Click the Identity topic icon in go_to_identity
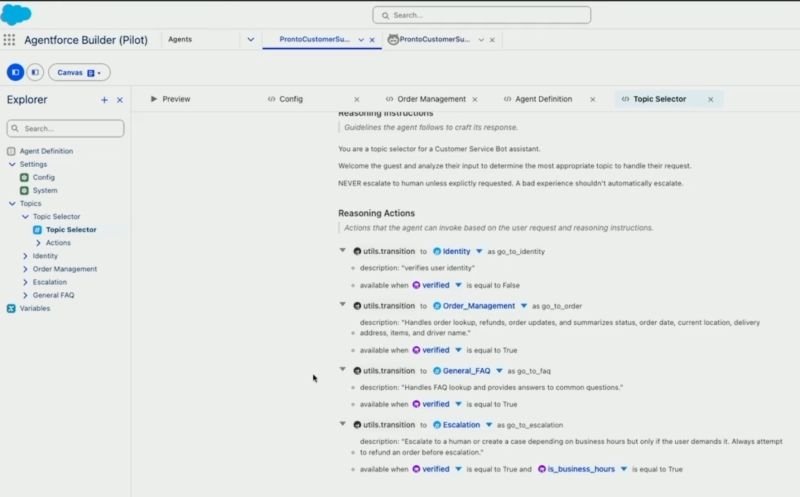The image size is (800, 497). (x=437, y=251)
